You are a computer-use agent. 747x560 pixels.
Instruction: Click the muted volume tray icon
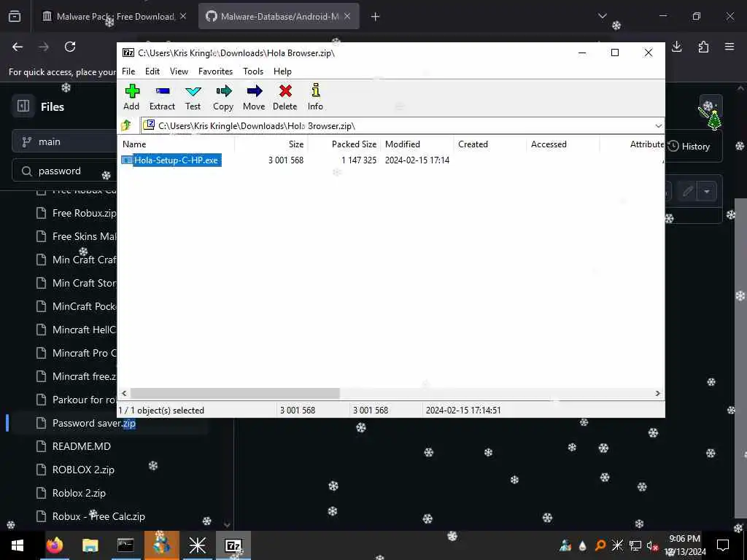click(x=652, y=545)
